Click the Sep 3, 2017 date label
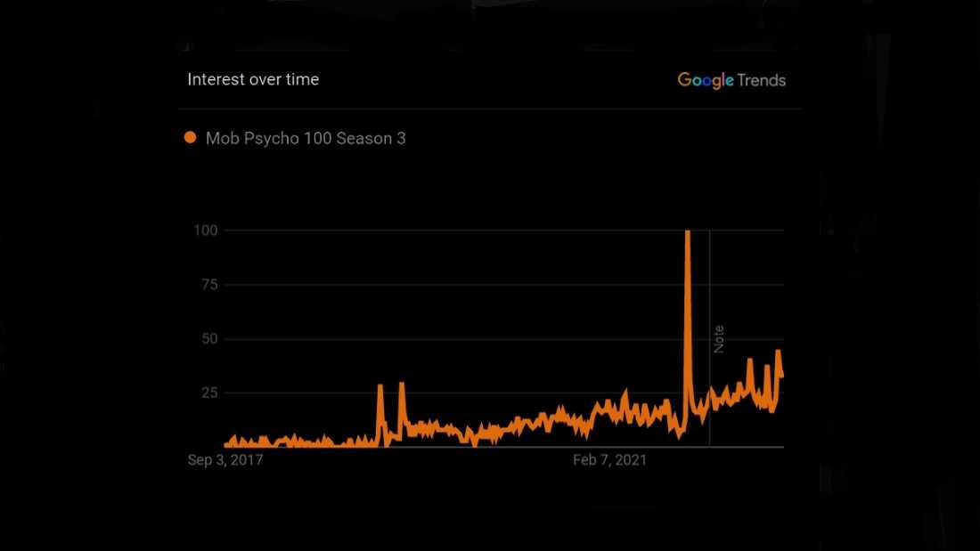This screenshot has height=551, width=980. [225, 460]
